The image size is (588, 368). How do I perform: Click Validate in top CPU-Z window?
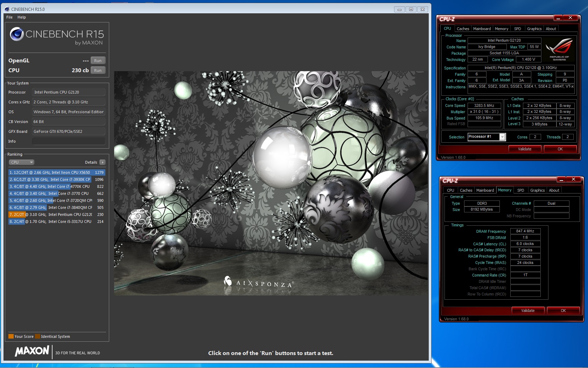point(525,149)
